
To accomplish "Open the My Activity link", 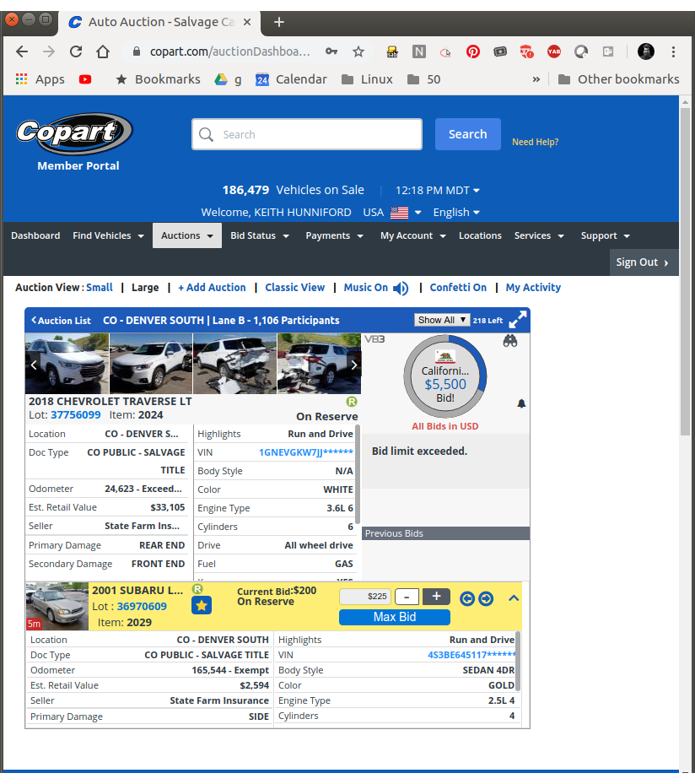I will 533,288.
